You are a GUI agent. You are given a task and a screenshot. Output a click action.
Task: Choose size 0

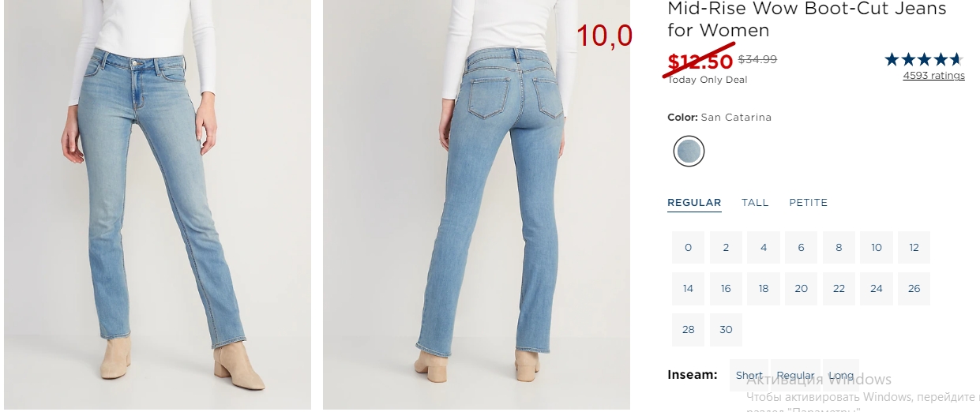[x=688, y=248]
